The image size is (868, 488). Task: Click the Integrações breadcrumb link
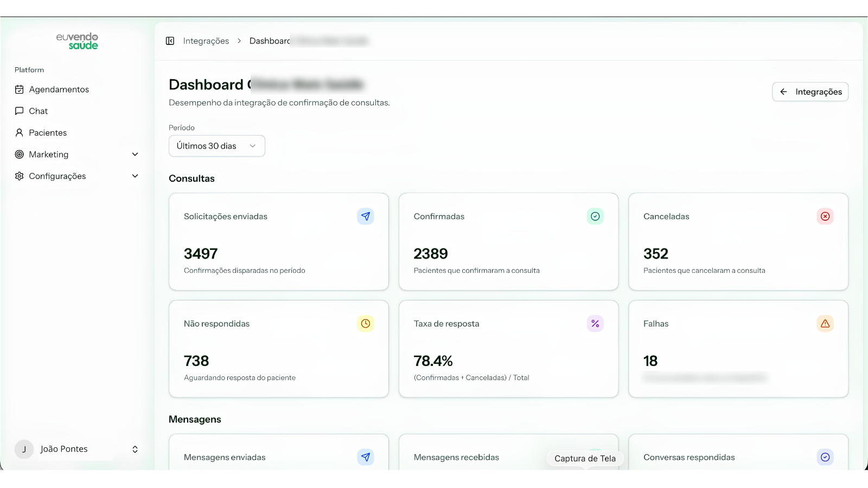tap(206, 41)
